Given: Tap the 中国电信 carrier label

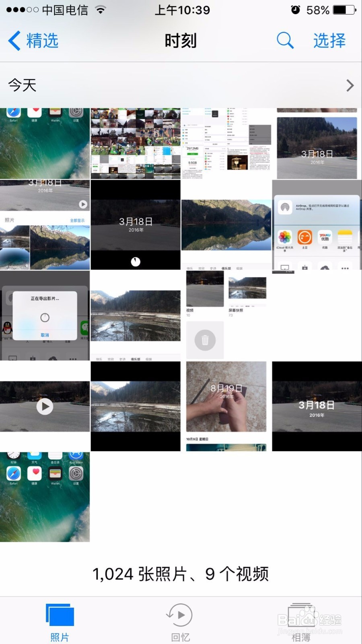Looking at the screenshot, I should click(x=65, y=10).
